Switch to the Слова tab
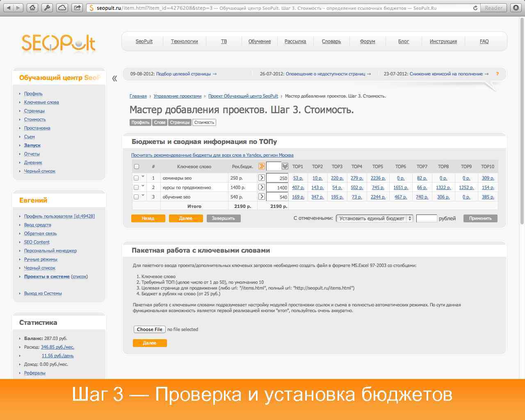The image size is (525, 420). [159, 122]
